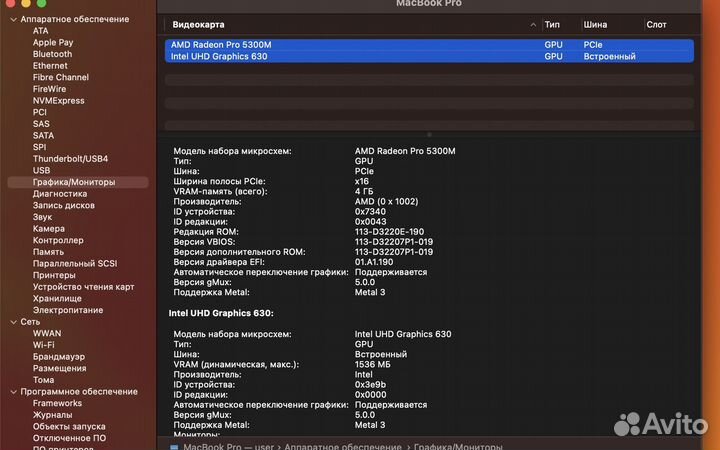Click the green zoom window button
Screen dimensions: 720x450
[41, 3]
